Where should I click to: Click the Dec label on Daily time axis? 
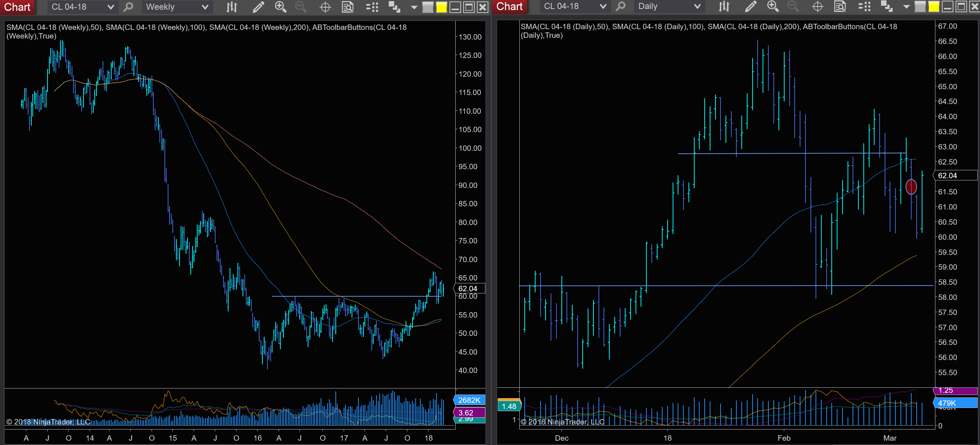[561, 438]
